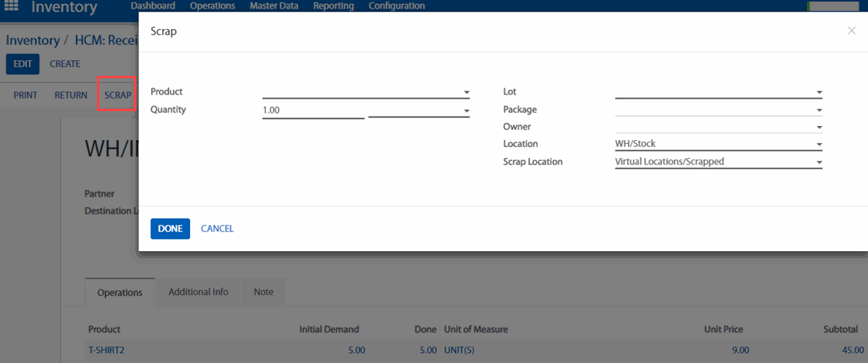This screenshot has width=868, height=363.
Task: Open the apps grid menu icon
Action: tap(12, 7)
